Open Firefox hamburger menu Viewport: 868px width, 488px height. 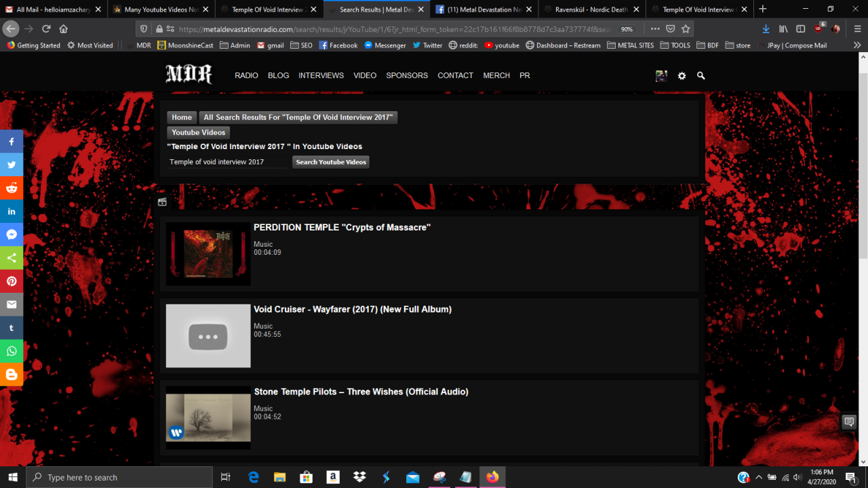coord(857,29)
